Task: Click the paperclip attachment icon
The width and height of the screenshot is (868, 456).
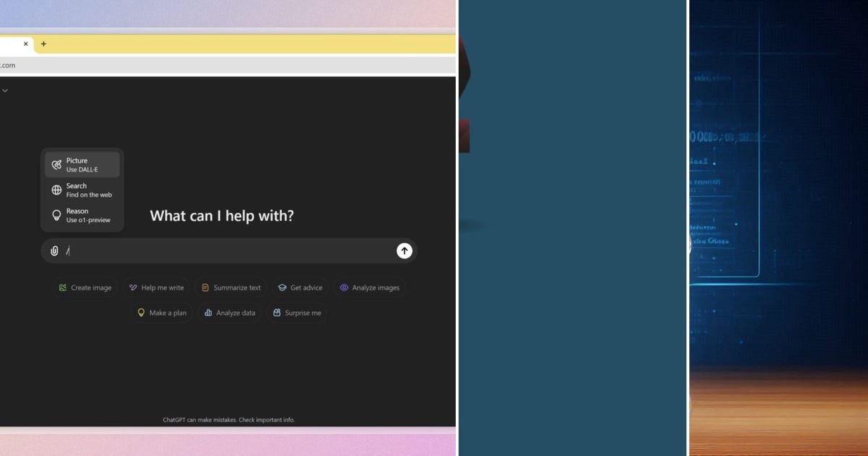Action: point(54,251)
